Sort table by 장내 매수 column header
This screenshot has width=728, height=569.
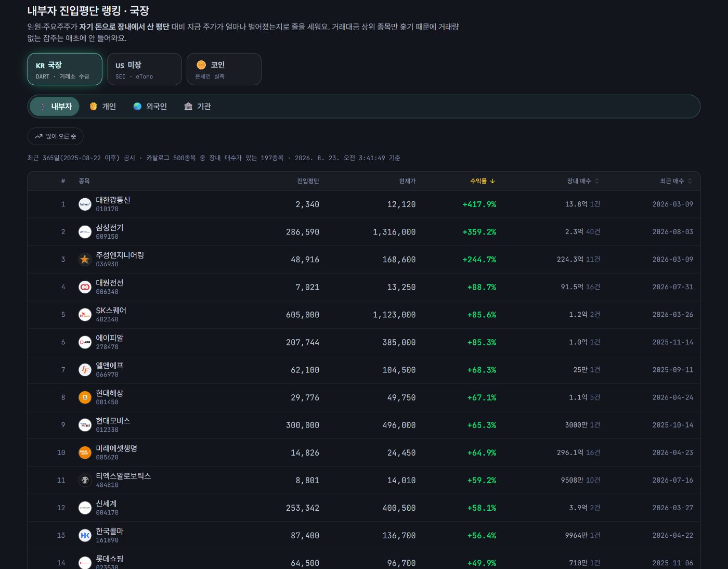coord(583,181)
